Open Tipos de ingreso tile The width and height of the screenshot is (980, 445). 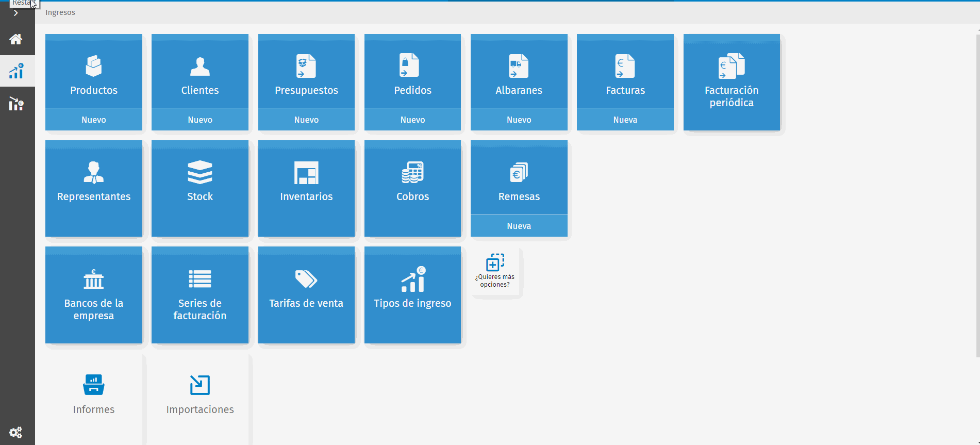(x=412, y=295)
